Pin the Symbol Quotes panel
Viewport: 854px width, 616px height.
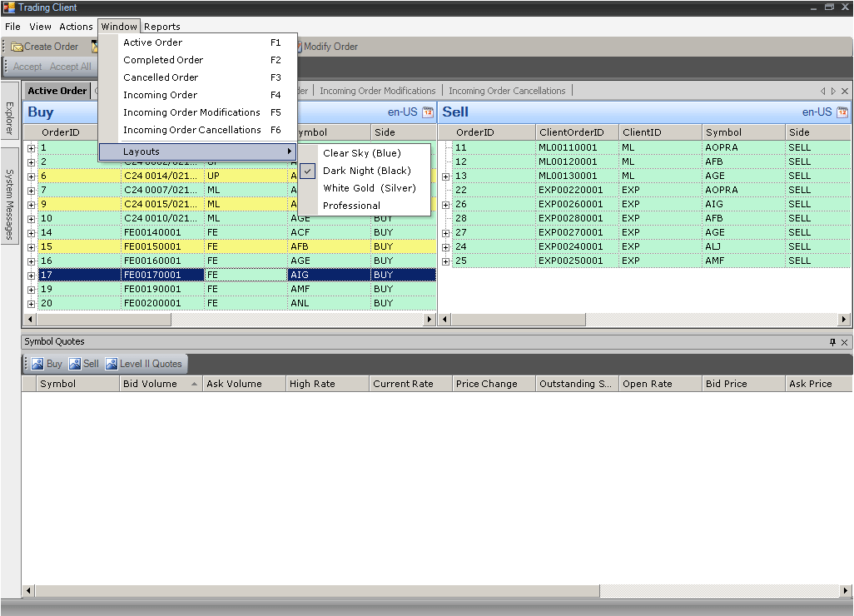[832, 342]
